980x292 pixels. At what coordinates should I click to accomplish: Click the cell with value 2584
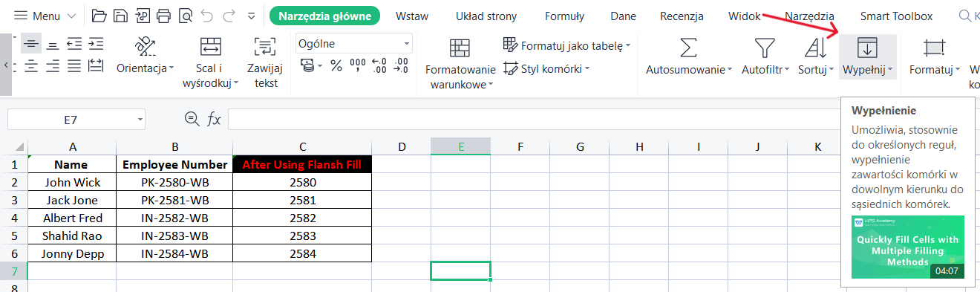click(x=302, y=253)
